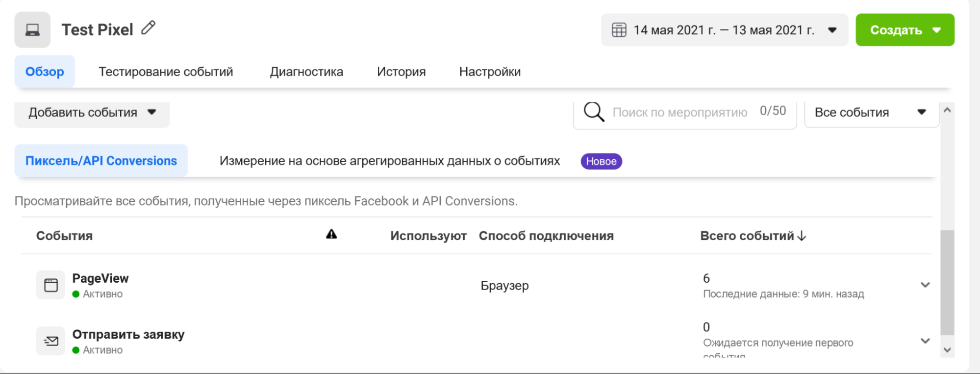
Task: Click the Новое badge
Action: tap(601, 161)
